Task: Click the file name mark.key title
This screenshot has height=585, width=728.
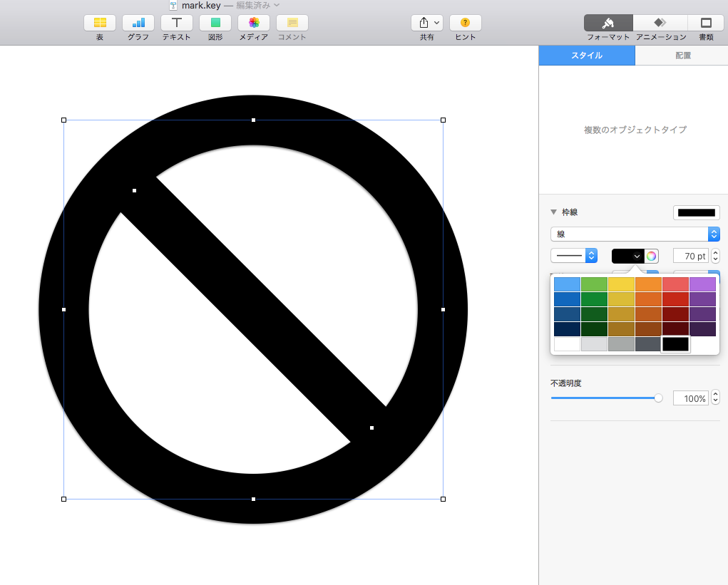Action: [201, 6]
